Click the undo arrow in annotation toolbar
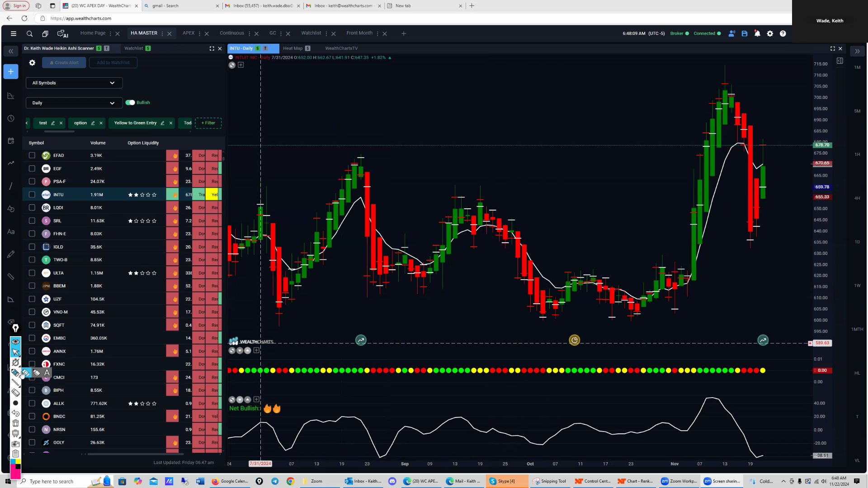This screenshot has width=868, height=488. (x=15, y=413)
